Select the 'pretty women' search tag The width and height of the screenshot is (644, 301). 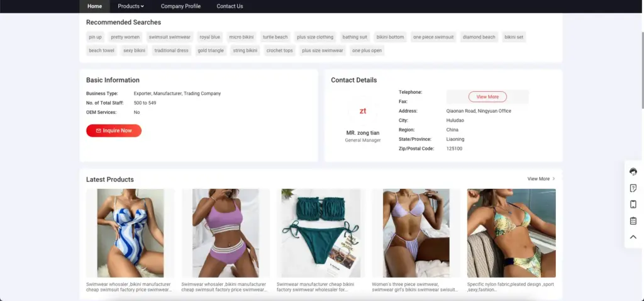(125, 37)
